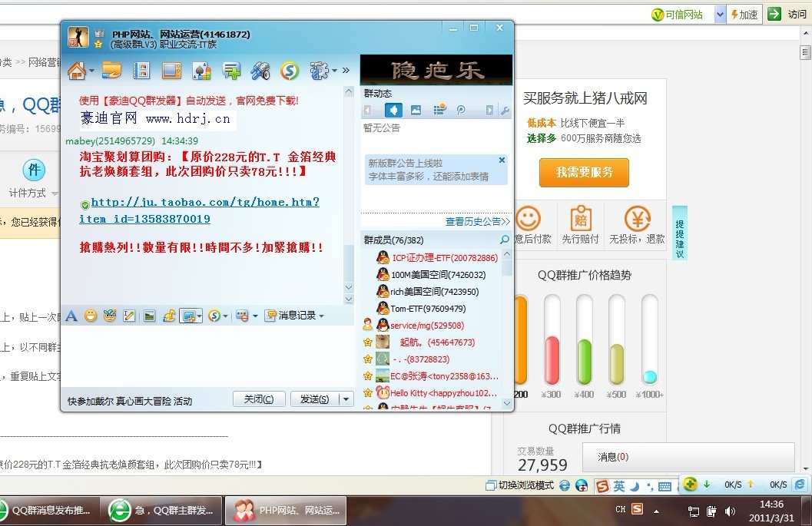Screen dimensions: 812x526
Task: Click member list scrollbar down arrow
Action: pyautogui.click(x=507, y=402)
